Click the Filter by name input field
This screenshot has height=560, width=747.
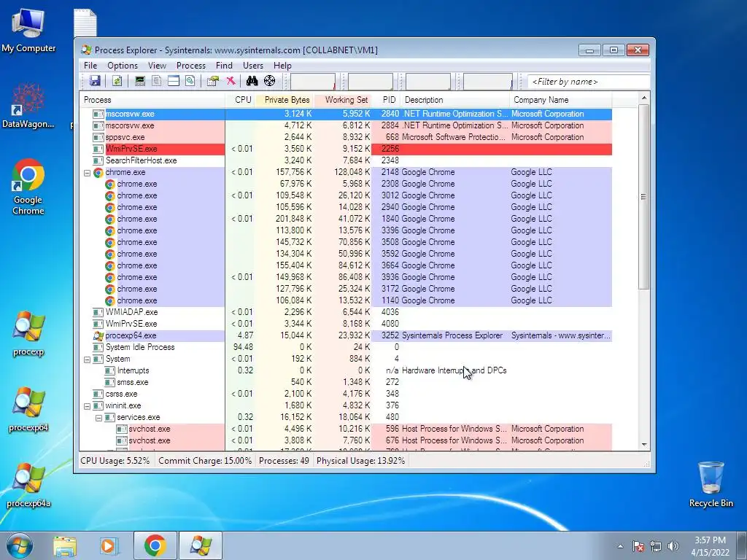[589, 82]
